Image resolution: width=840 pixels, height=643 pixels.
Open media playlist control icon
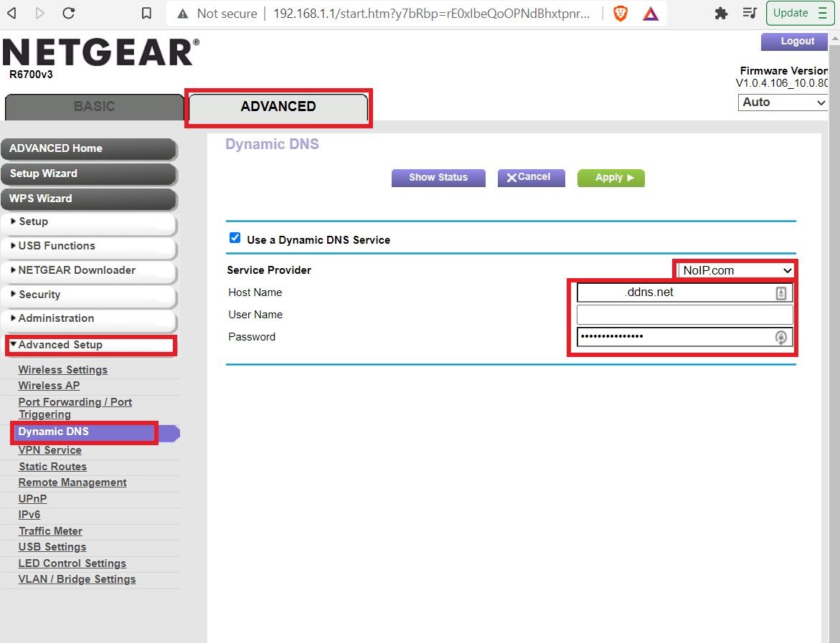[x=750, y=13]
